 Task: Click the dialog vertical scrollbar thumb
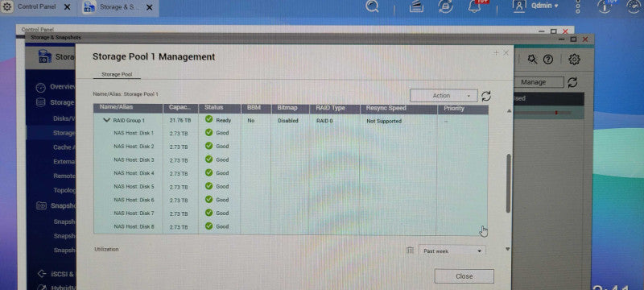pos(508,183)
